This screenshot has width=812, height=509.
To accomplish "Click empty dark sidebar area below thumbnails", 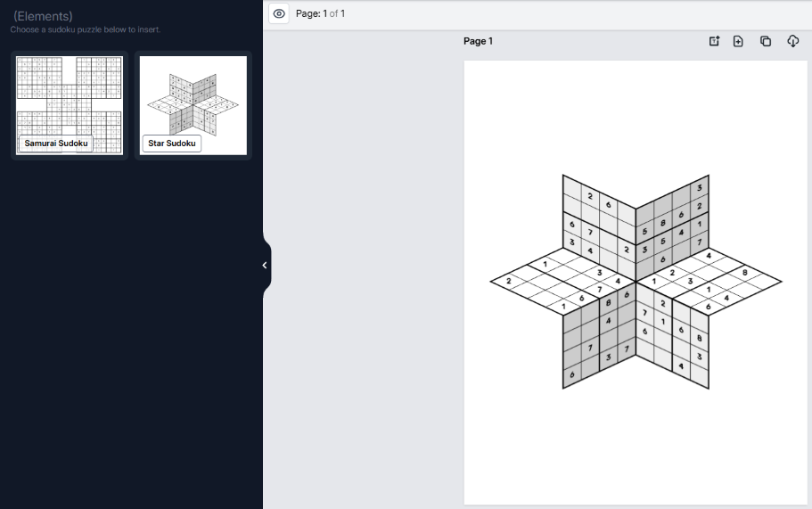I will pyautogui.click(x=131, y=339).
